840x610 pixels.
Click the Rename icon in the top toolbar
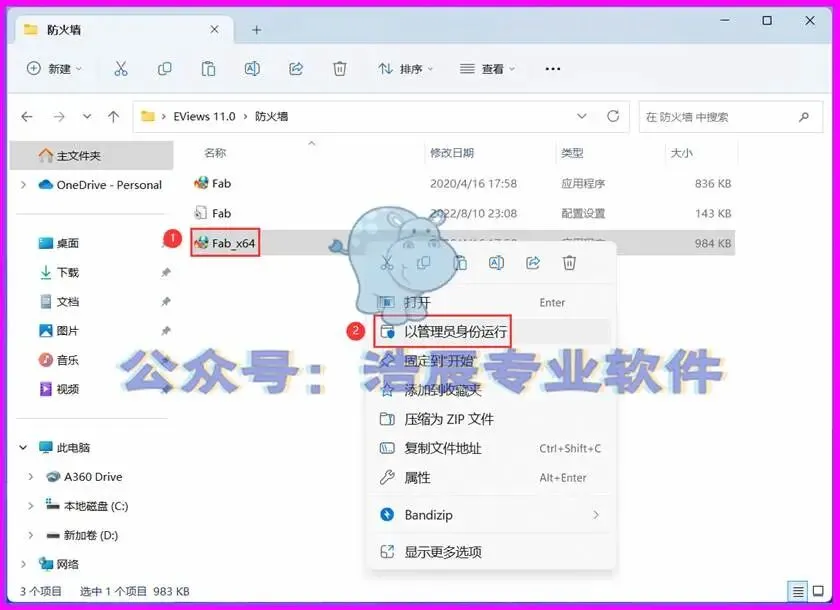pos(252,69)
